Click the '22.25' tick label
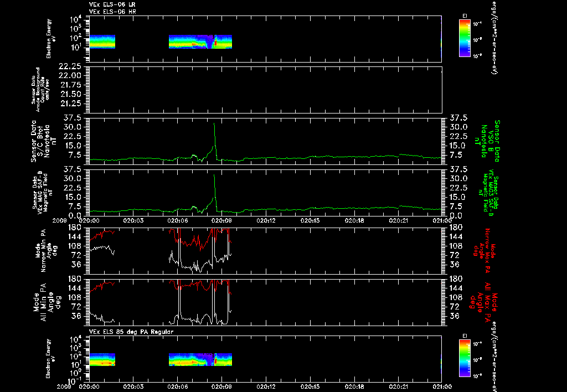 [x=70, y=66]
